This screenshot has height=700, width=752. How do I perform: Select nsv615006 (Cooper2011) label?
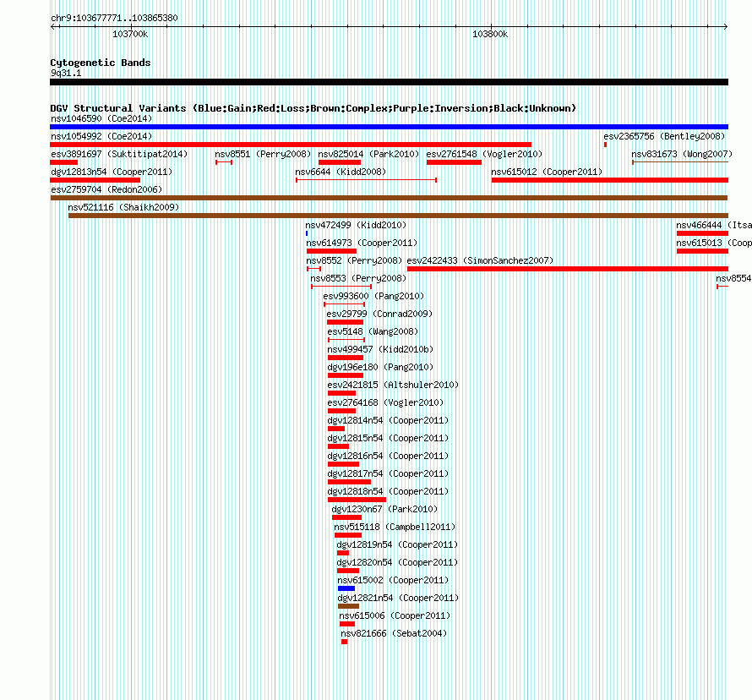[x=395, y=615]
